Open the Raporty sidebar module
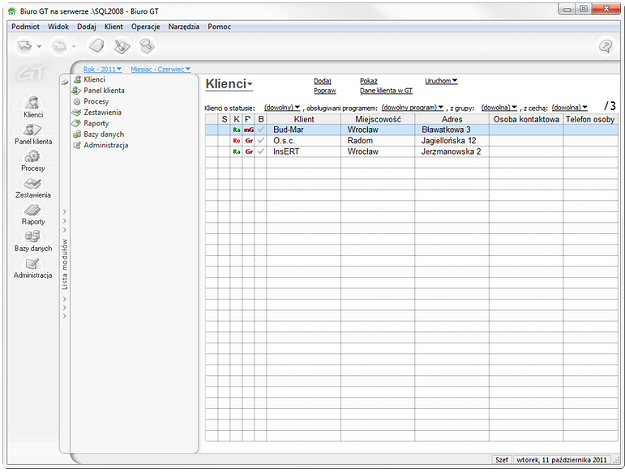The width and height of the screenshot is (625, 473). pyautogui.click(x=33, y=211)
